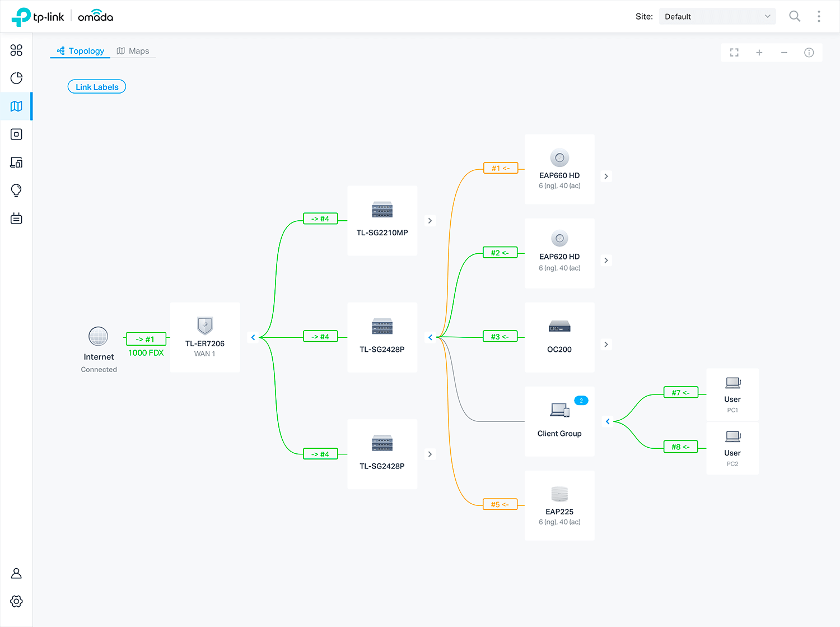
Task: Open the Settings gear icon
Action: (x=16, y=601)
